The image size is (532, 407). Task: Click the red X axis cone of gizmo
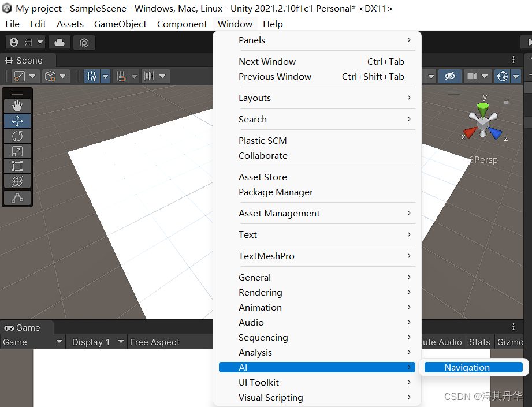471,132
